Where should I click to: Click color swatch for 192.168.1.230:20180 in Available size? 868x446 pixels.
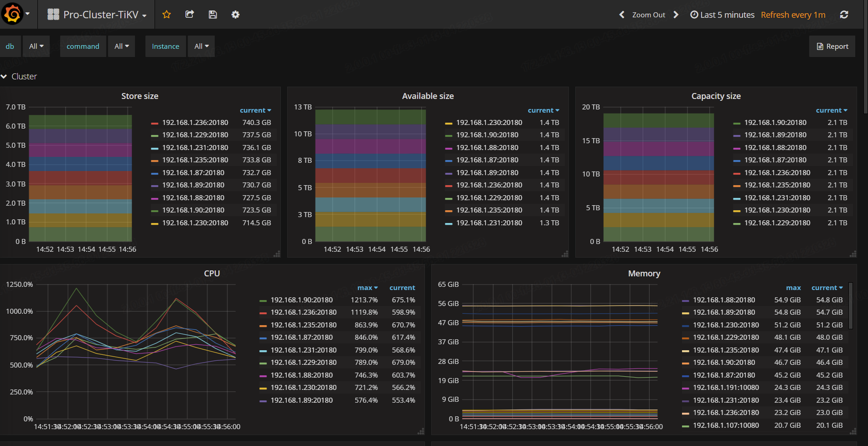[x=449, y=123]
